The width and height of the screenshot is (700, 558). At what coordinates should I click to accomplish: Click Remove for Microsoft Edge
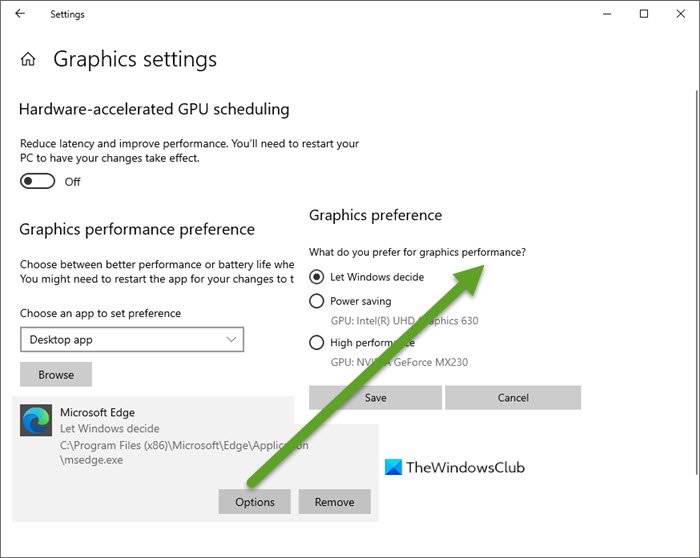click(334, 502)
